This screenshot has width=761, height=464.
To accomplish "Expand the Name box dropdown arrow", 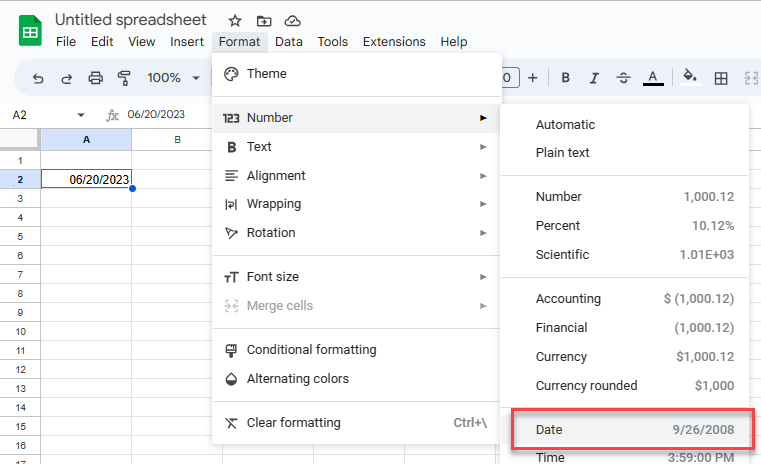I will [x=81, y=115].
